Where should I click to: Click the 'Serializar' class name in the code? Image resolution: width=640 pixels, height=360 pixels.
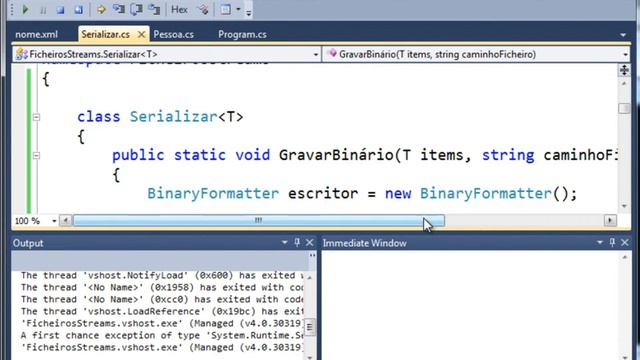[x=173, y=117]
